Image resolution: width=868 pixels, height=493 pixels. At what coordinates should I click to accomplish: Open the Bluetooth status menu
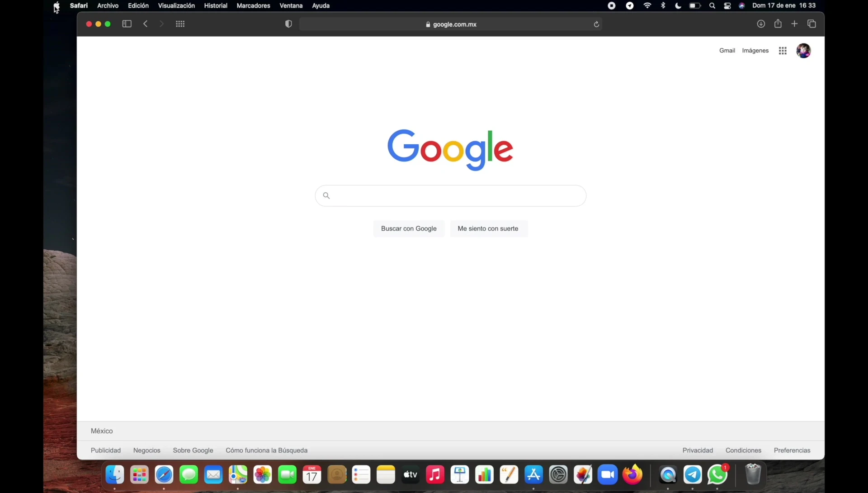click(x=663, y=5)
